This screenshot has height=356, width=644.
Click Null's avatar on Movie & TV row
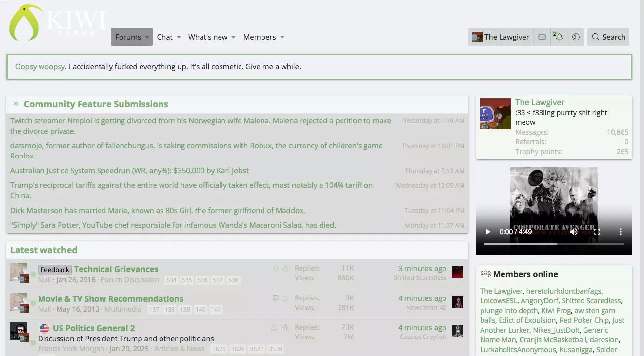19,301
